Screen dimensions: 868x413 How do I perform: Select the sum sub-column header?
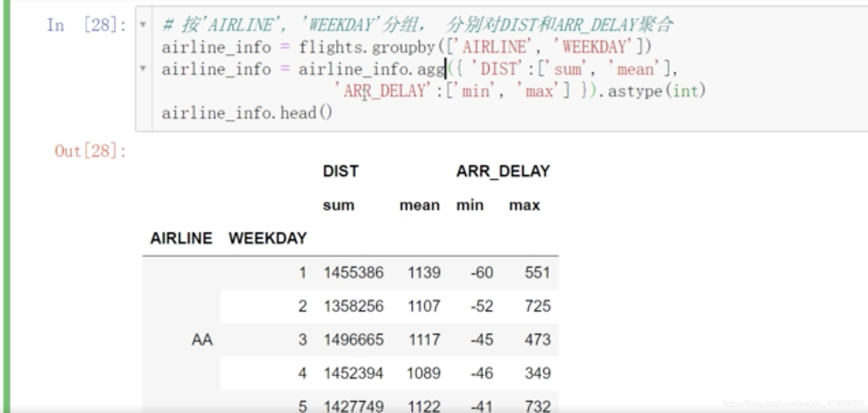tap(338, 205)
